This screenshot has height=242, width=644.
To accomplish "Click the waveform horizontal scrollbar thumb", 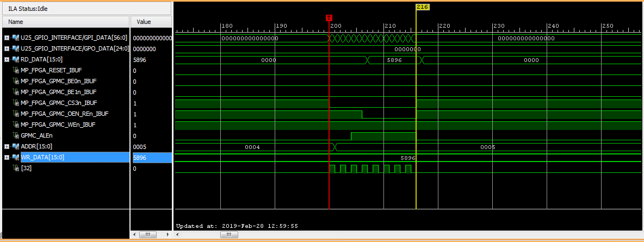I will coord(229,234).
